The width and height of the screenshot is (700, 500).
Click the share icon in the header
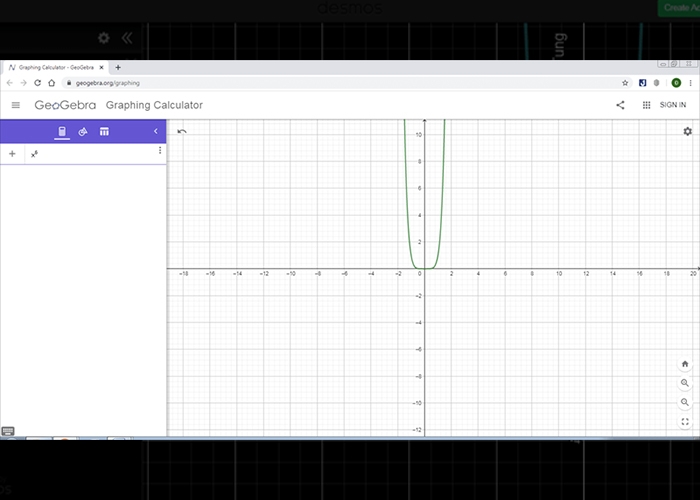pyautogui.click(x=620, y=105)
